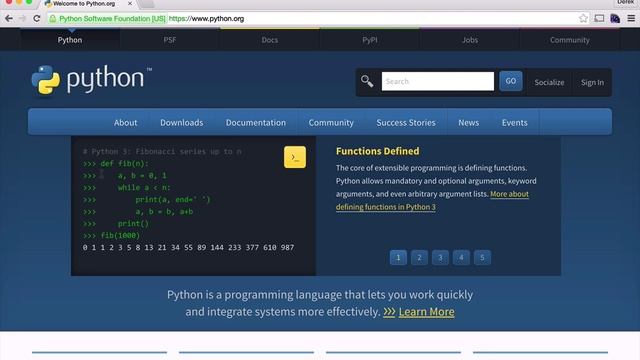Click the 'Functions Defined' heading
The width and height of the screenshot is (640, 360).
(x=378, y=151)
